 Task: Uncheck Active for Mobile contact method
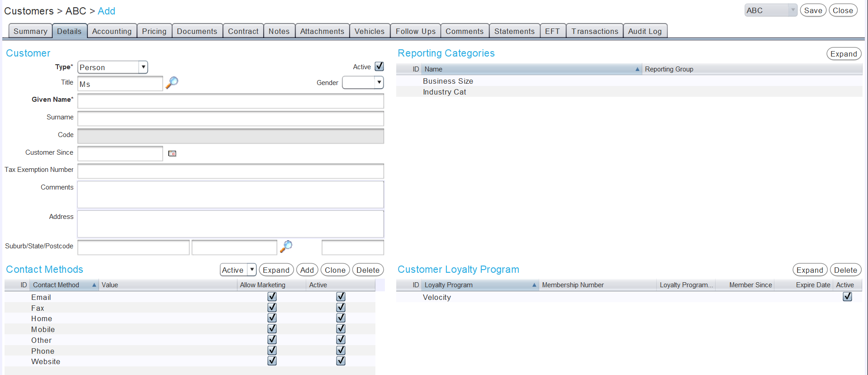click(341, 329)
